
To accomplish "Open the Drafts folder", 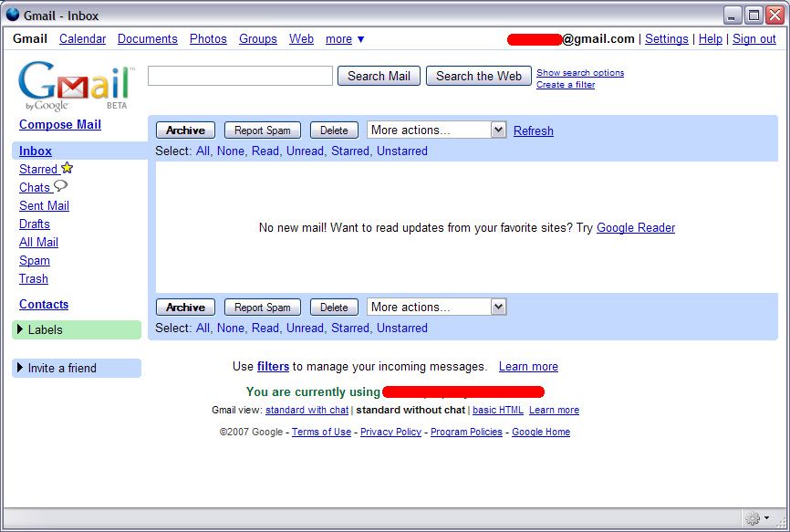I will (x=35, y=224).
